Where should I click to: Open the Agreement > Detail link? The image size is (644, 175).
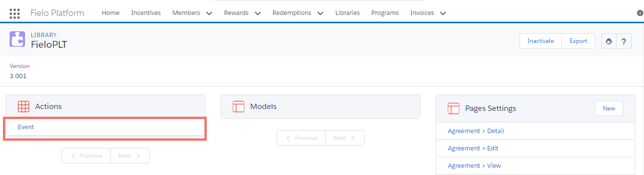476,131
